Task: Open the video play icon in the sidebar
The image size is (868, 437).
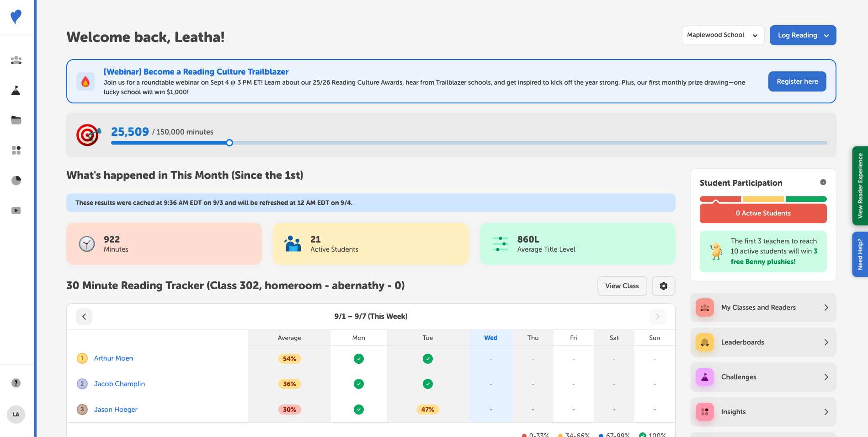Action: point(16,210)
